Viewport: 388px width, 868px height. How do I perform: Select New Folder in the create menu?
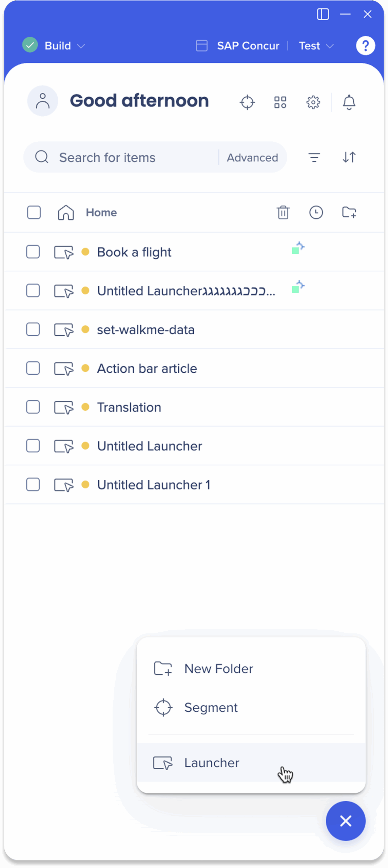pos(218,669)
